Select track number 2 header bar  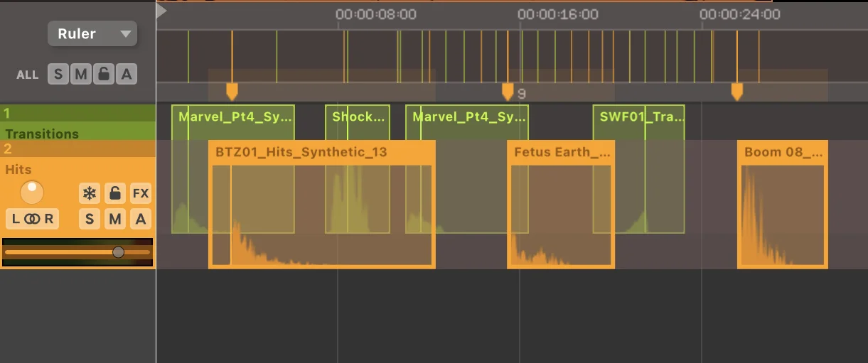(77, 148)
